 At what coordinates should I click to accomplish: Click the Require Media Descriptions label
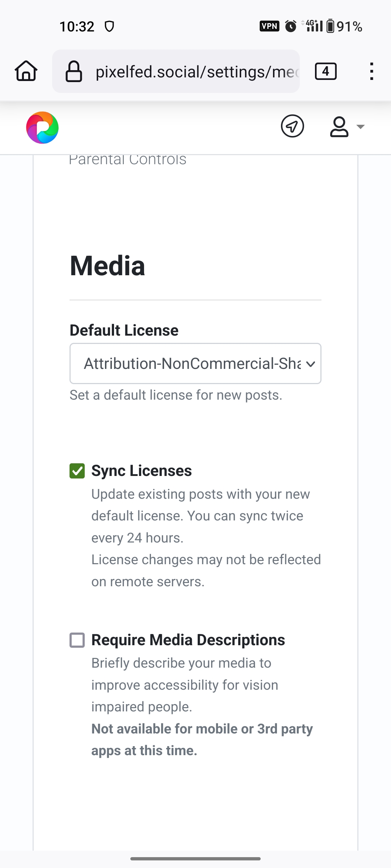click(x=188, y=640)
